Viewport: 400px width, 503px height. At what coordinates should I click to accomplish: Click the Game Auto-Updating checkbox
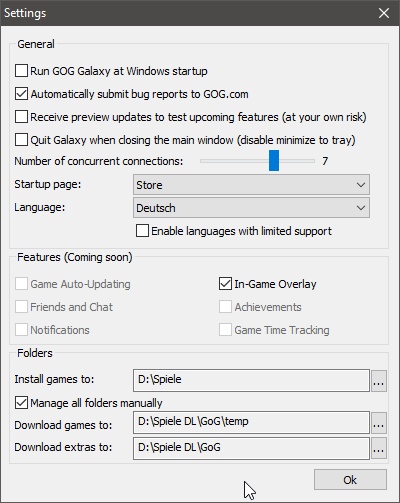pyautogui.click(x=21, y=284)
